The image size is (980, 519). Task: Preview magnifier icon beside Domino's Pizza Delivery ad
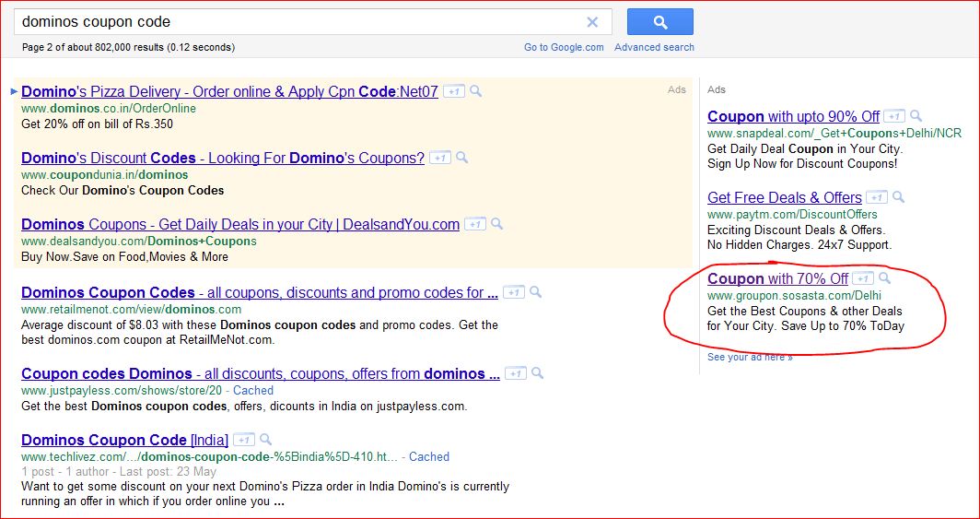click(x=475, y=91)
